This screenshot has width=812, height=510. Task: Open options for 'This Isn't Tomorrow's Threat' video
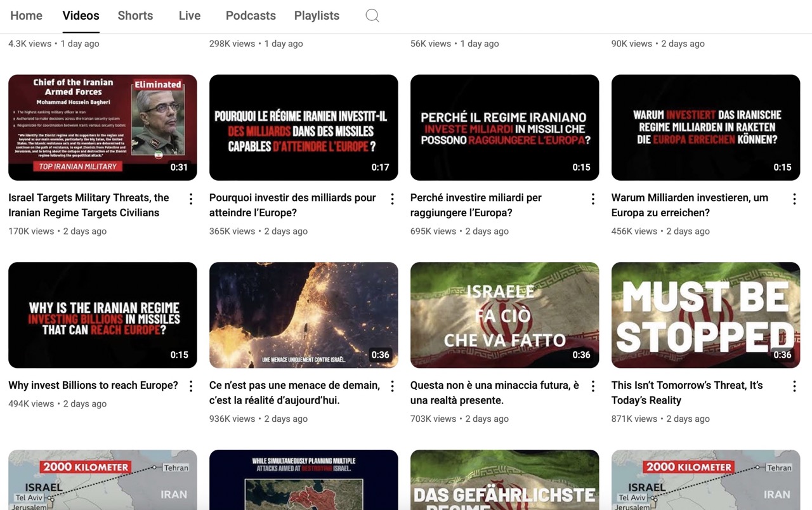pos(794,386)
